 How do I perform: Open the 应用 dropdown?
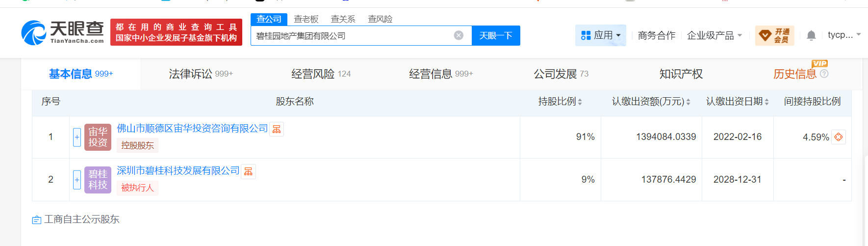[601, 35]
